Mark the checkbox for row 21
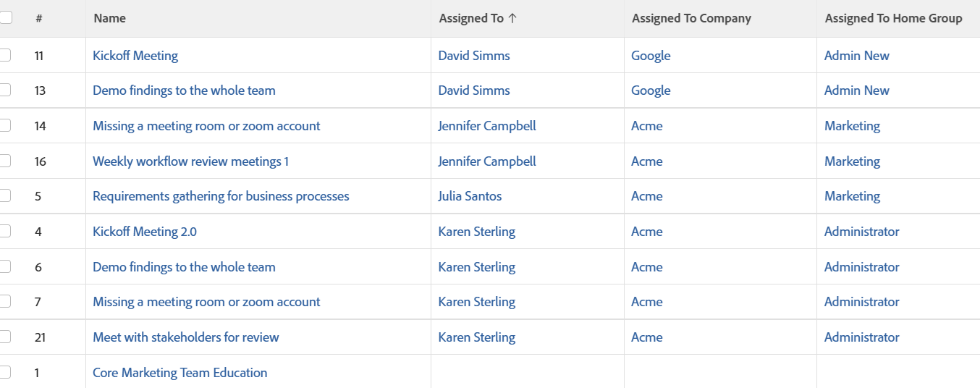The image size is (980, 388). (5, 337)
